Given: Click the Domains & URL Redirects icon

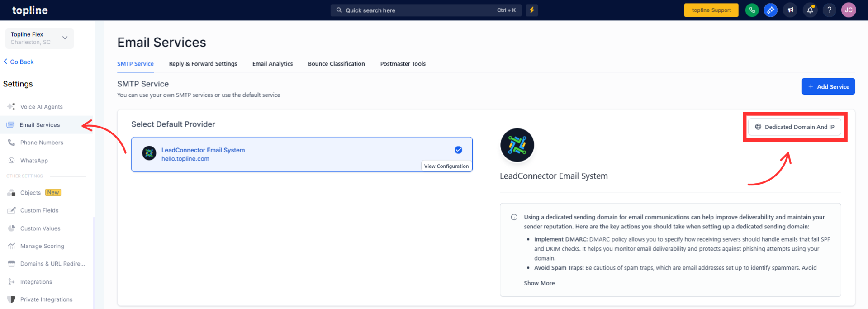Looking at the screenshot, I should pyautogui.click(x=11, y=264).
